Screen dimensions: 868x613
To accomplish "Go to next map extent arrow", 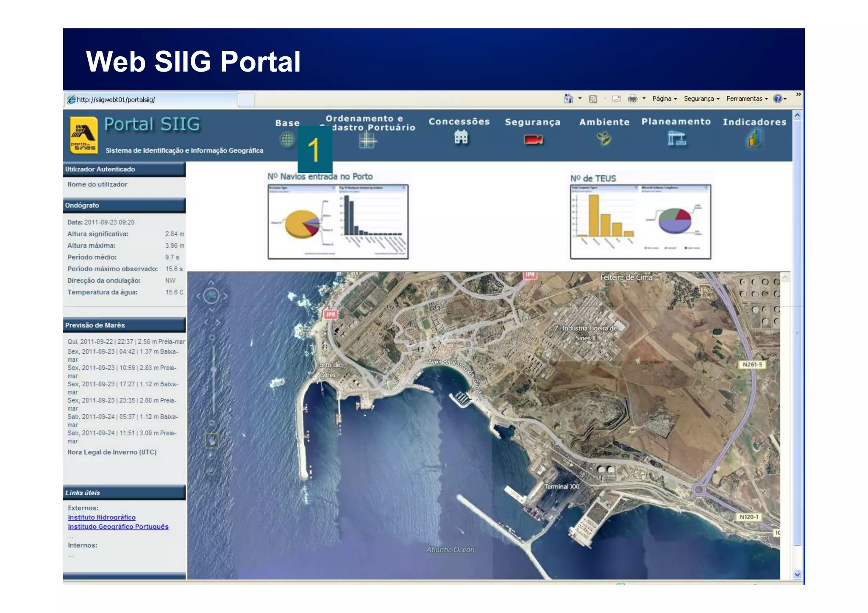I will (x=217, y=323).
